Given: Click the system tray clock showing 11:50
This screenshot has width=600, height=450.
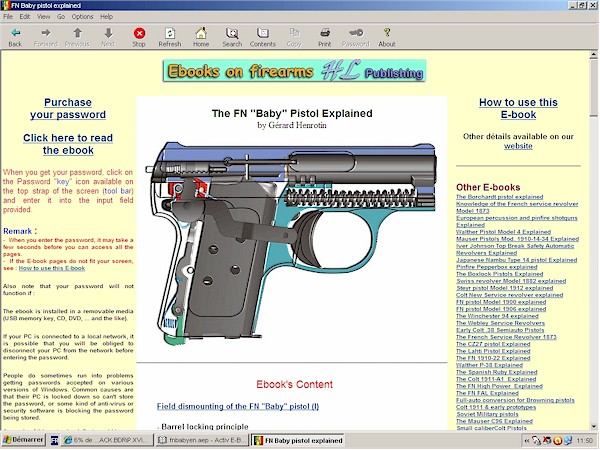Looking at the screenshot, I should (584, 441).
